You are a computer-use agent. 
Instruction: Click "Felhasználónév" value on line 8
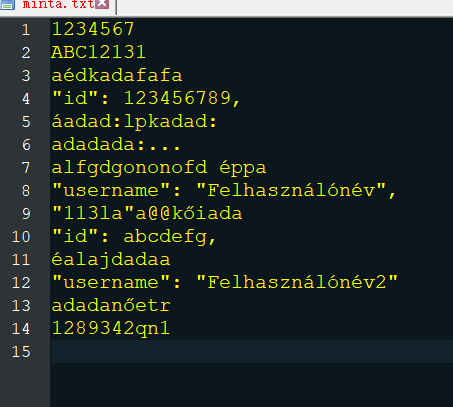[291, 190]
